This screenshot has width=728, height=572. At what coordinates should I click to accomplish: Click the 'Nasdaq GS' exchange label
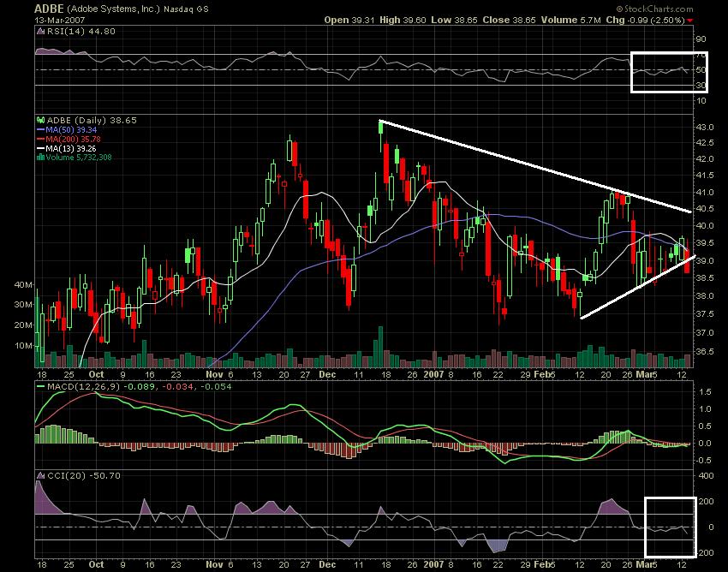click(186, 9)
